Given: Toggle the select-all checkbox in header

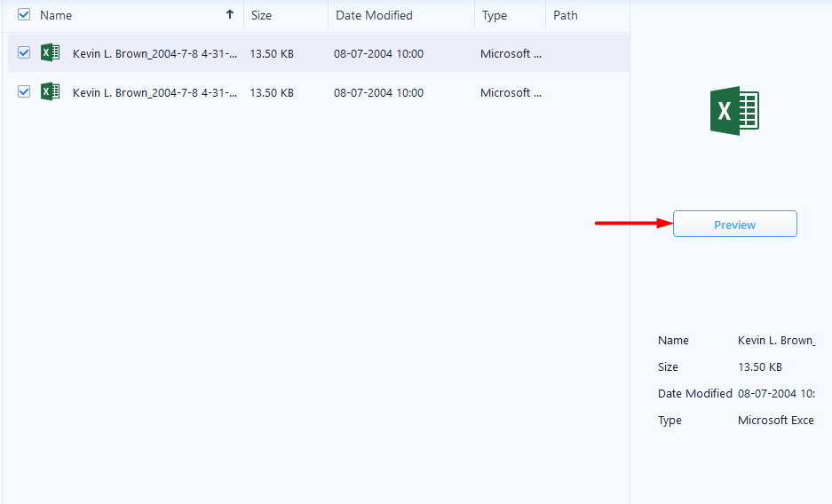Looking at the screenshot, I should point(24,15).
